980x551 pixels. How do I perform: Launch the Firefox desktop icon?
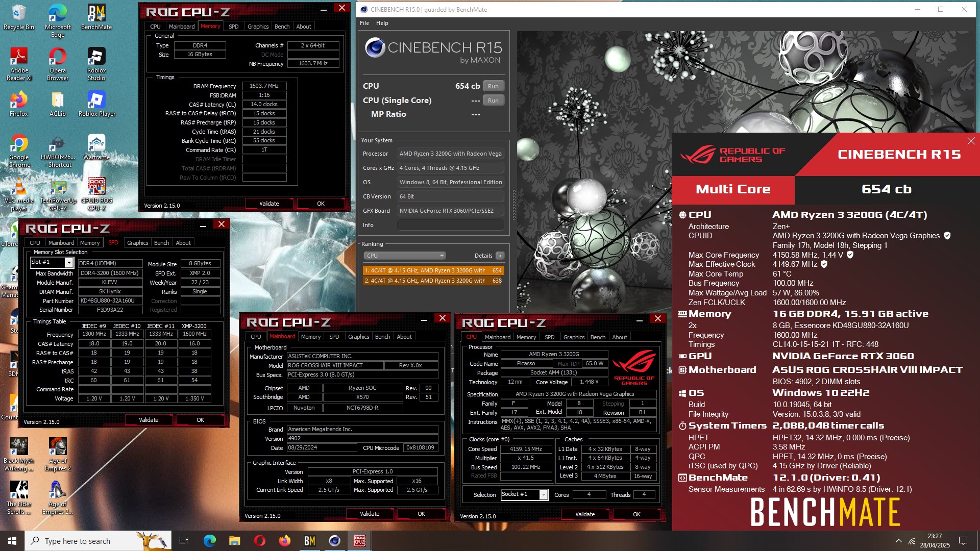click(19, 104)
